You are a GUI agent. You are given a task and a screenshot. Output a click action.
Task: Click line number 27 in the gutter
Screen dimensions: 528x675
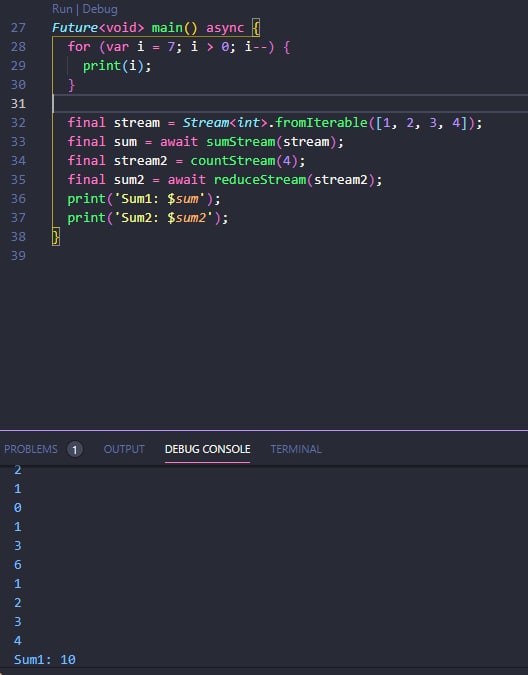tap(18, 28)
